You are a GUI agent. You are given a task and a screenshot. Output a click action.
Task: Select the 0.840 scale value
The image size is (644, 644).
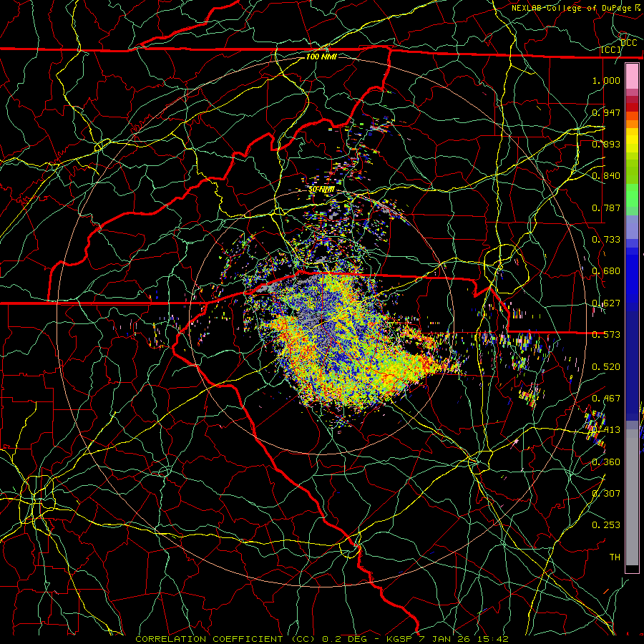[x=606, y=176]
